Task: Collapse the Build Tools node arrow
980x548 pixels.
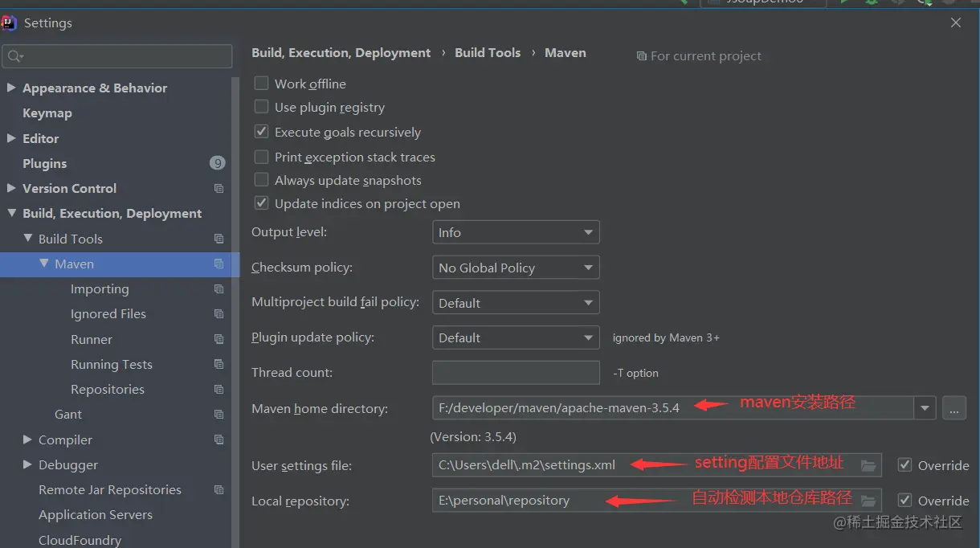Action: pos(28,238)
